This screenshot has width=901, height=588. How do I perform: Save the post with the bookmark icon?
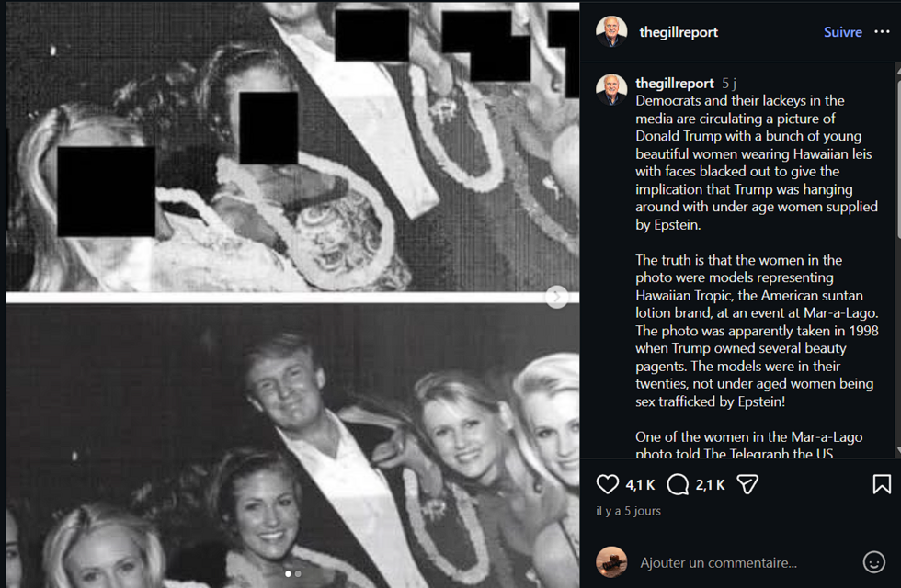(x=881, y=482)
